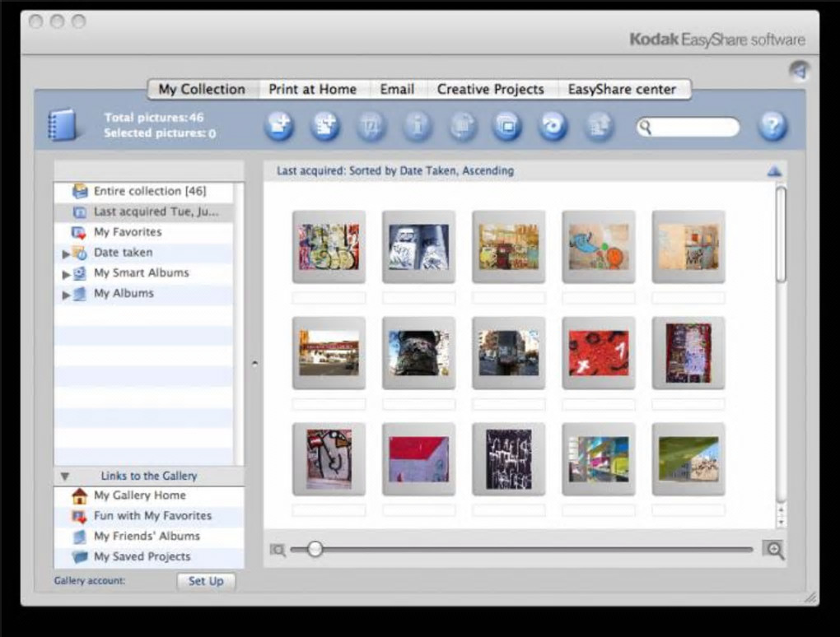840x637 pixels.
Task: Open the EasyShare center tab
Action: click(x=622, y=90)
